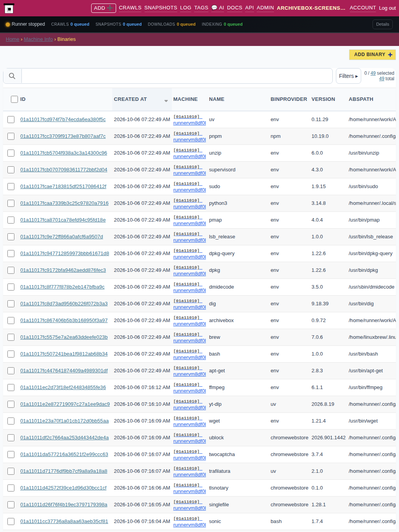Mark the archivebox row checkbox

(x=11, y=321)
